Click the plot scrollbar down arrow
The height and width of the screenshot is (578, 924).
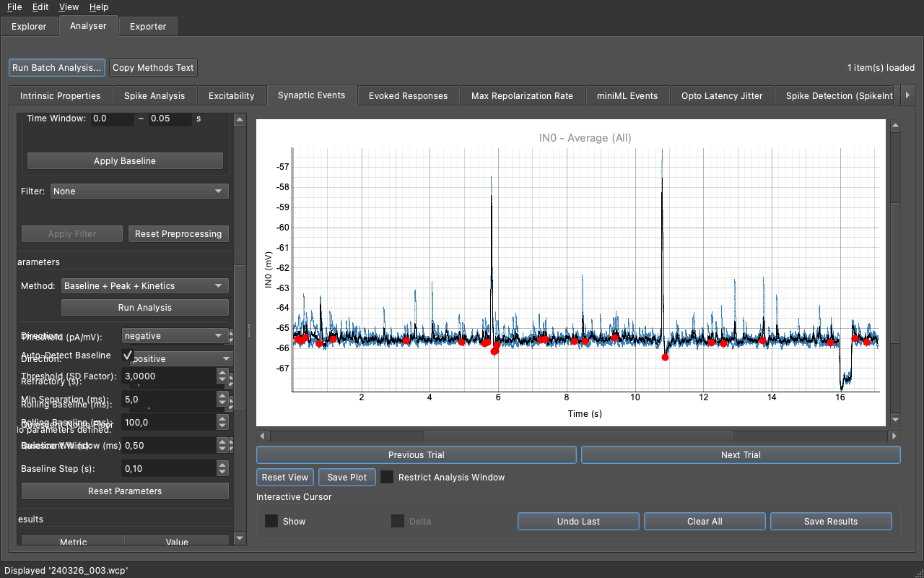(896, 420)
